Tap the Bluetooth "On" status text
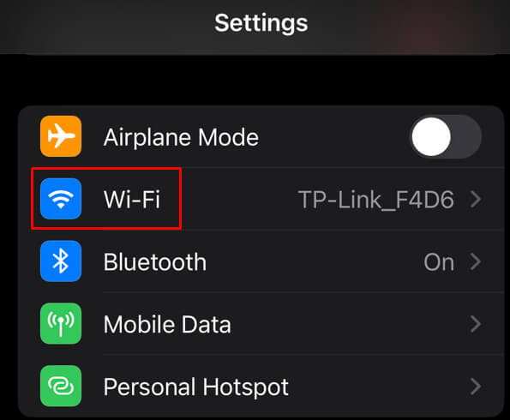The width and height of the screenshot is (510, 420). click(439, 262)
